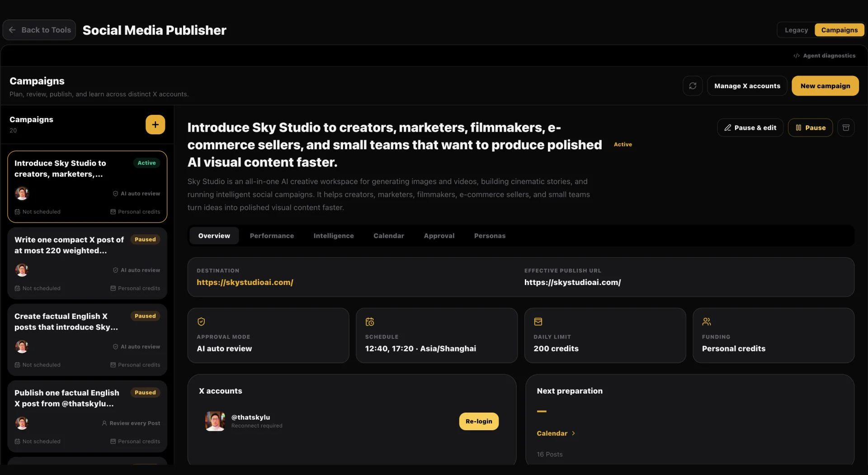Switch to the Legacy view toggle

pyautogui.click(x=796, y=30)
